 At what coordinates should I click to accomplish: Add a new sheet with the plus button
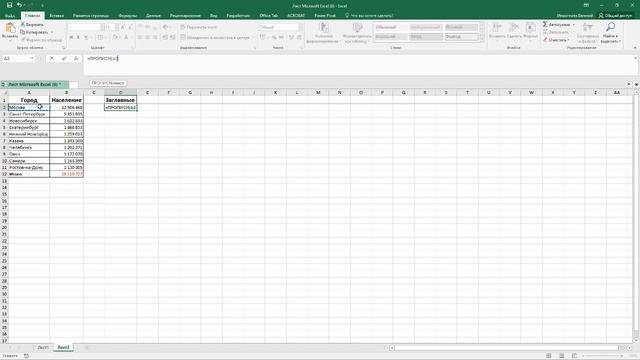(x=86, y=347)
